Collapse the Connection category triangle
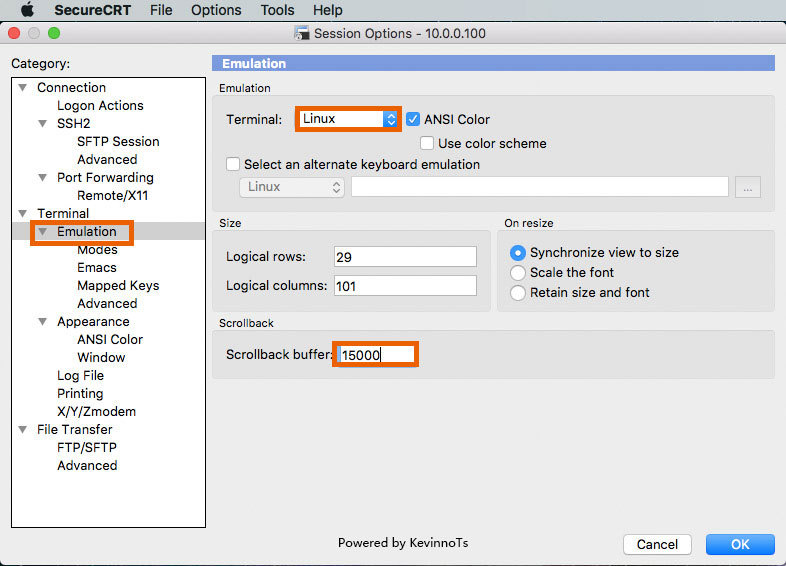The height and width of the screenshot is (566, 786). pos(23,87)
